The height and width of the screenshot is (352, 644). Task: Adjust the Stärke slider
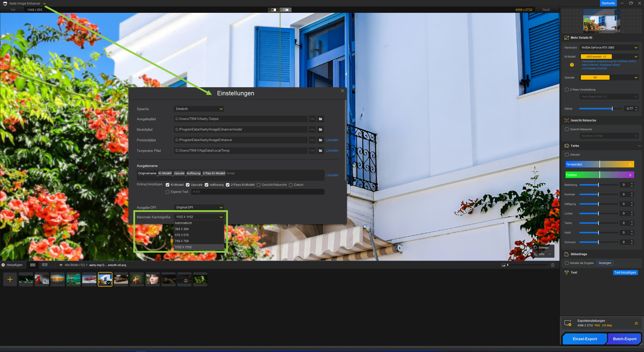click(x=612, y=109)
